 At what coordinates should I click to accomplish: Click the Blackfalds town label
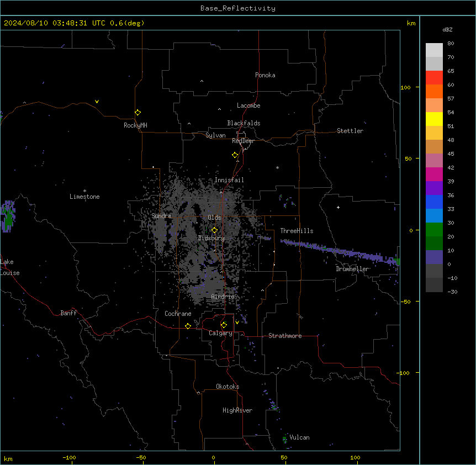tap(244, 123)
